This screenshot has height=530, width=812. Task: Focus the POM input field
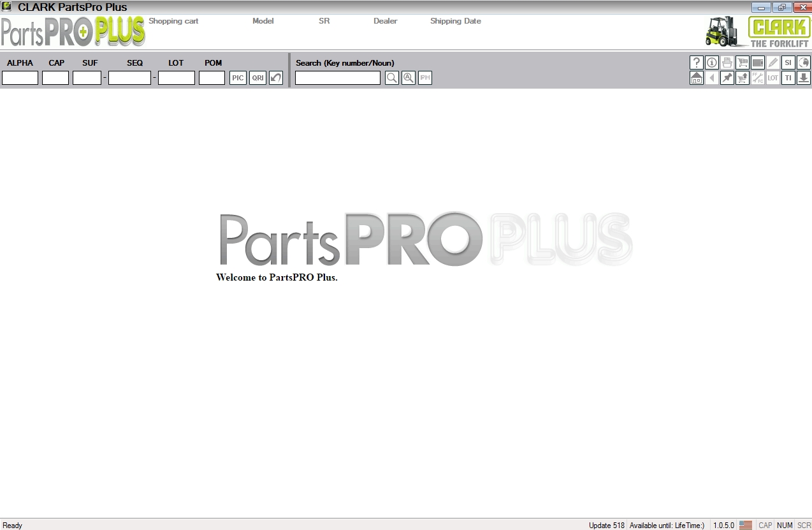pos(212,78)
